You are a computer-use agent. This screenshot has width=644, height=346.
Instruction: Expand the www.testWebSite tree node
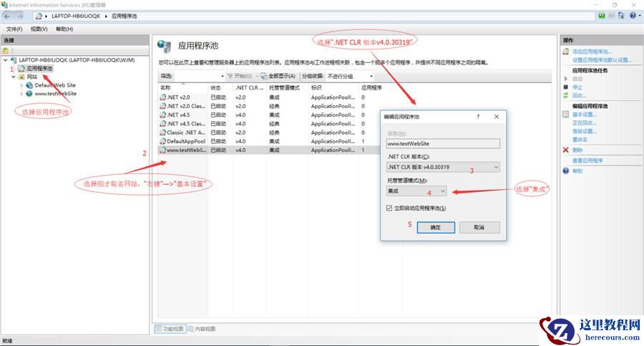21,94
